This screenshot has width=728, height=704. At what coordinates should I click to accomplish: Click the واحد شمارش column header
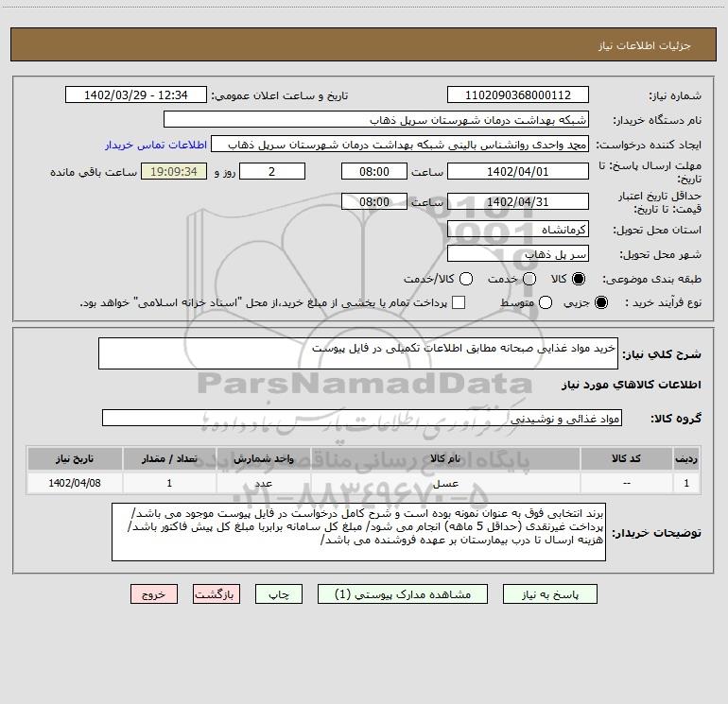click(263, 458)
